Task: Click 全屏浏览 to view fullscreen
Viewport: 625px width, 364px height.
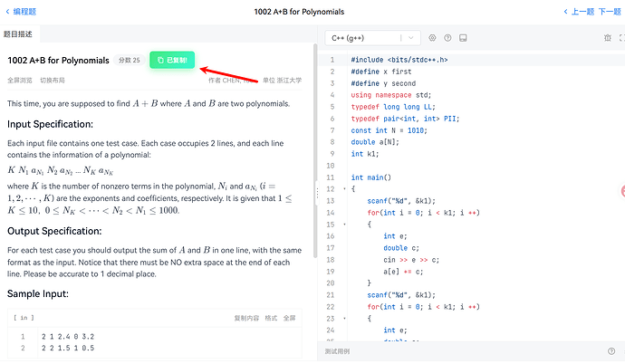Action: 20,81
